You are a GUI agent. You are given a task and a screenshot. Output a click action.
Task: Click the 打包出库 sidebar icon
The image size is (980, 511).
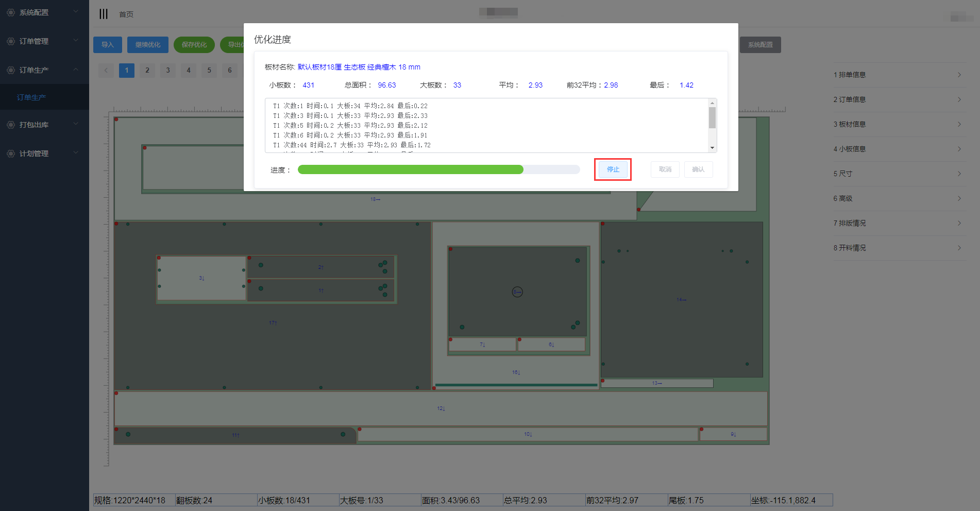click(10, 125)
